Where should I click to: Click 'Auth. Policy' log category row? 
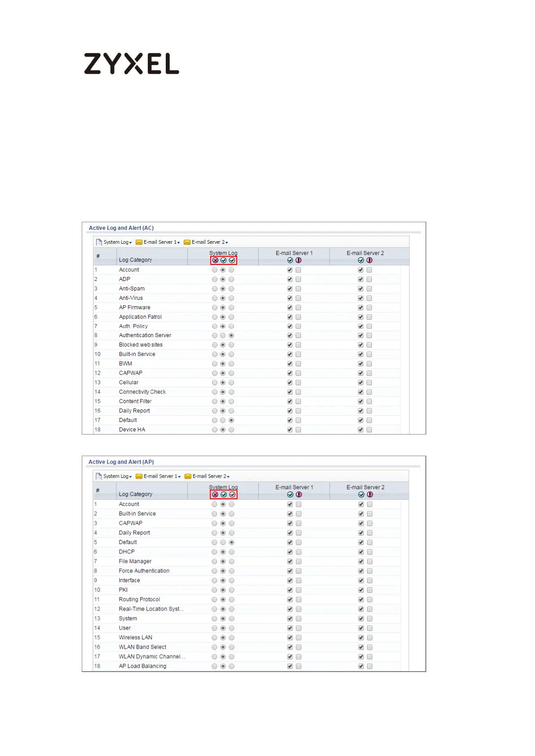pyautogui.click(x=247, y=326)
